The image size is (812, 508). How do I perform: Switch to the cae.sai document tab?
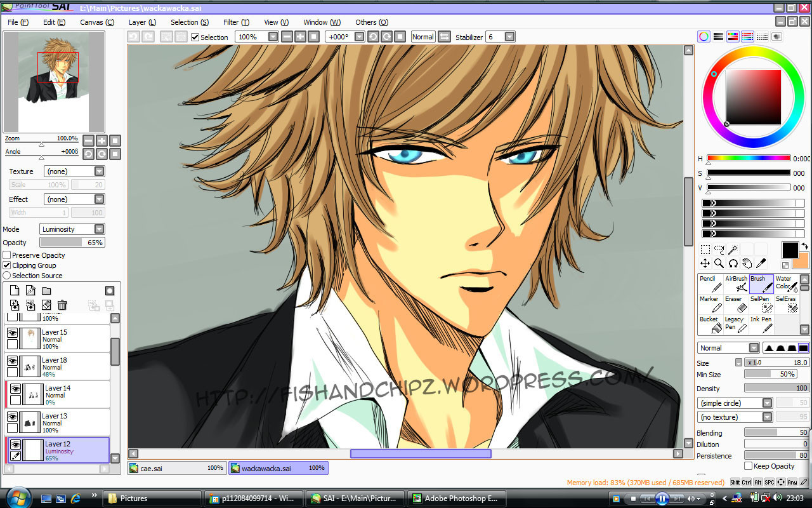coord(176,468)
